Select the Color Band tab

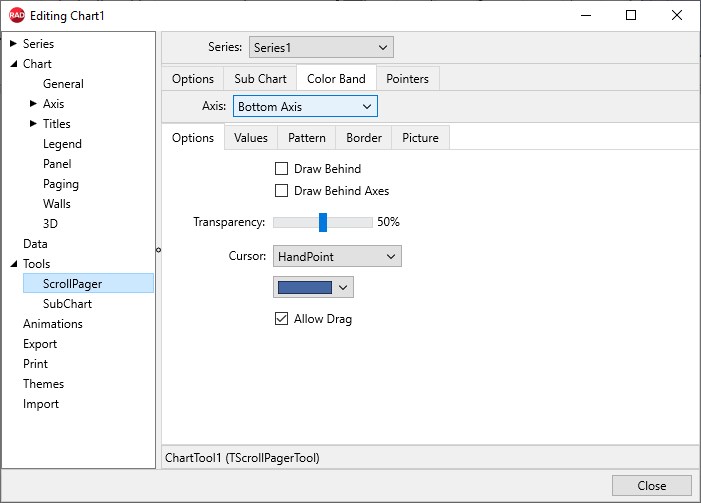(x=336, y=79)
